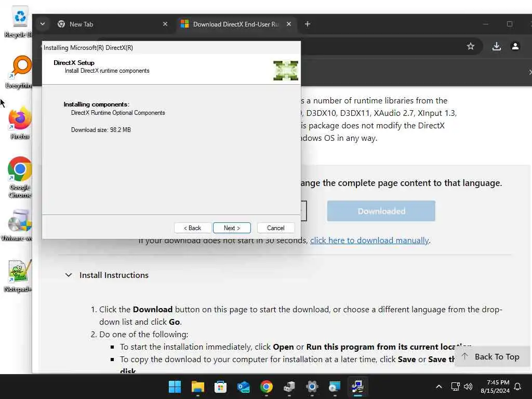Open File Explorer from the taskbar
Screen dimensions: 532x399
[x=197, y=387]
